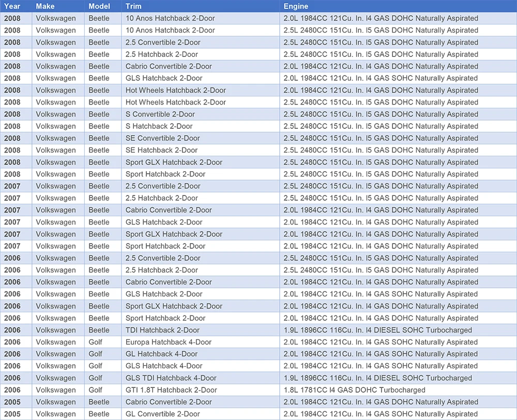Click SOHC engine cell in GL Convertible row
The width and height of the screenshot is (517, 420).
[x=398, y=414]
